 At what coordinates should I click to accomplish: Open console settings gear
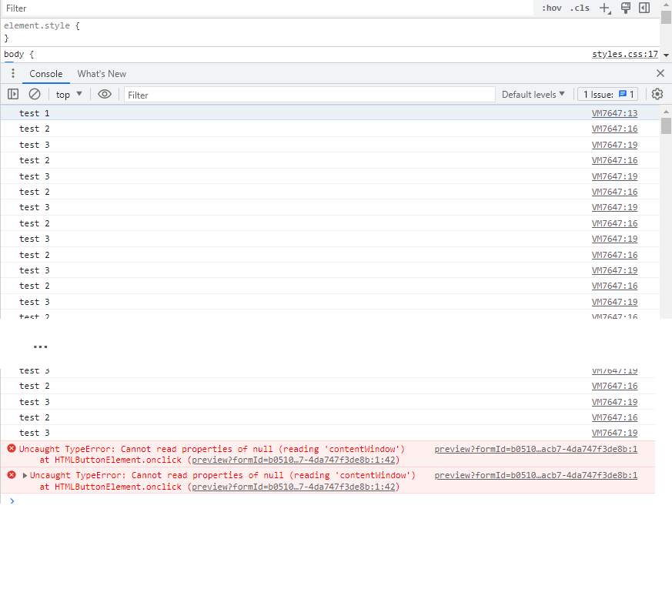pyautogui.click(x=657, y=94)
